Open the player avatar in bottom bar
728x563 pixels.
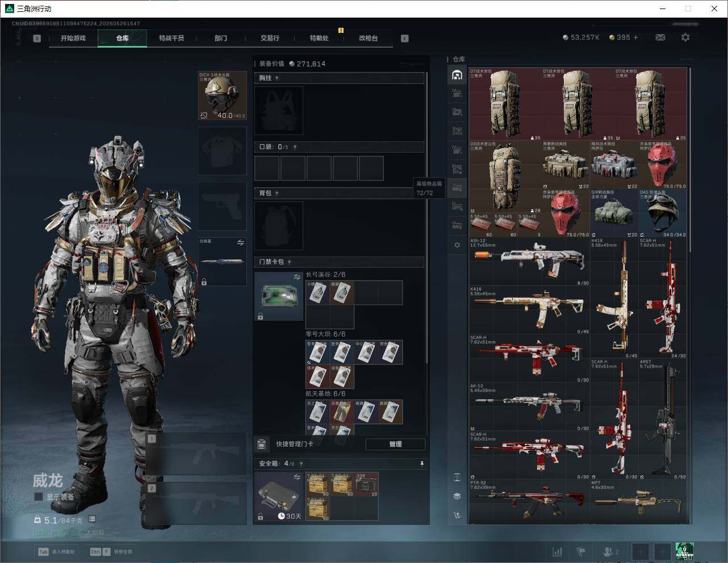pos(684,551)
